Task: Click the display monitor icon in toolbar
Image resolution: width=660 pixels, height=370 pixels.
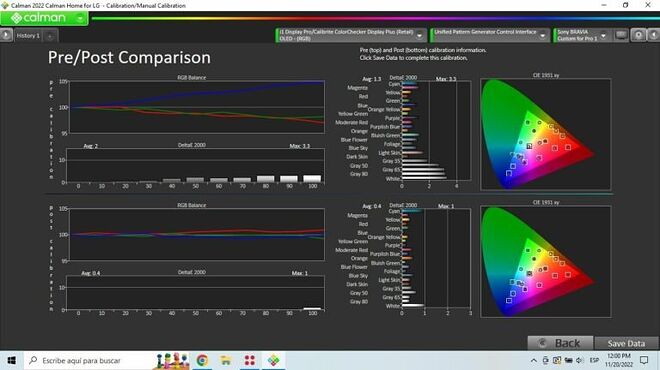Action: (621, 35)
